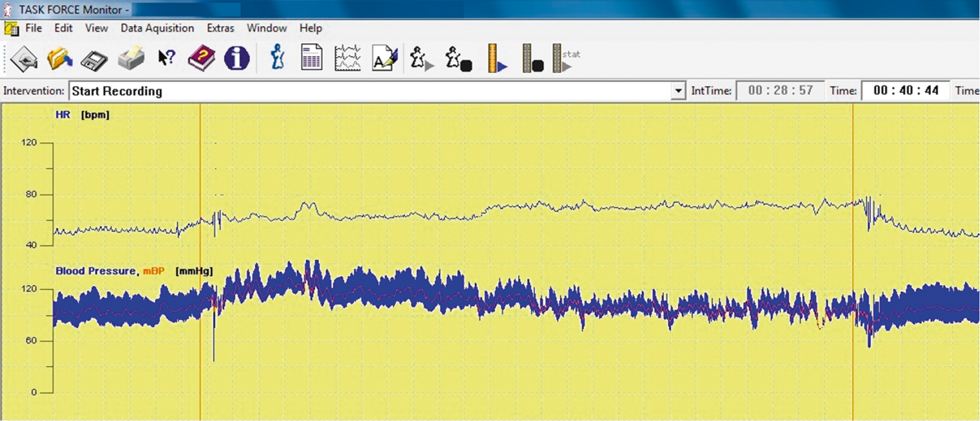Click the IntTime field showing 00:28:57

click(x=780, y=91)
